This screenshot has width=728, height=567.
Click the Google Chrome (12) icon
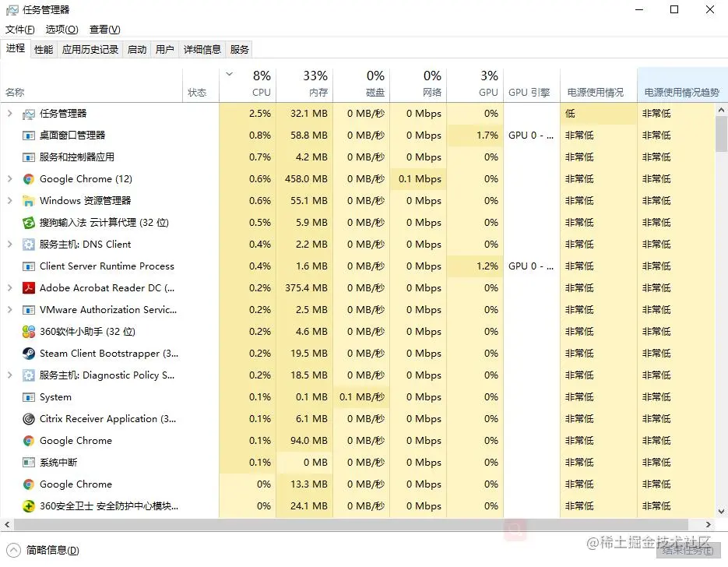[x=29, y=179]
